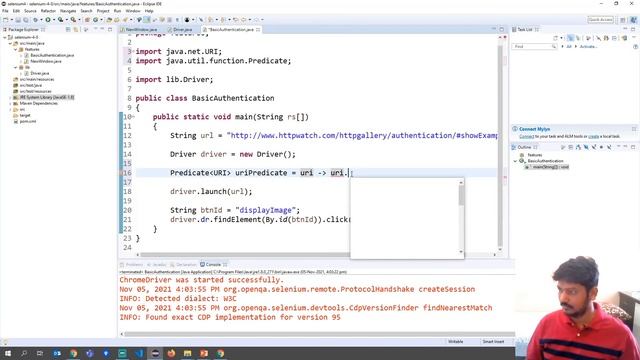This screenshot has width=640, height=360.
Task: Click the Find field in Task List
Action: click(x=534, y=47)
